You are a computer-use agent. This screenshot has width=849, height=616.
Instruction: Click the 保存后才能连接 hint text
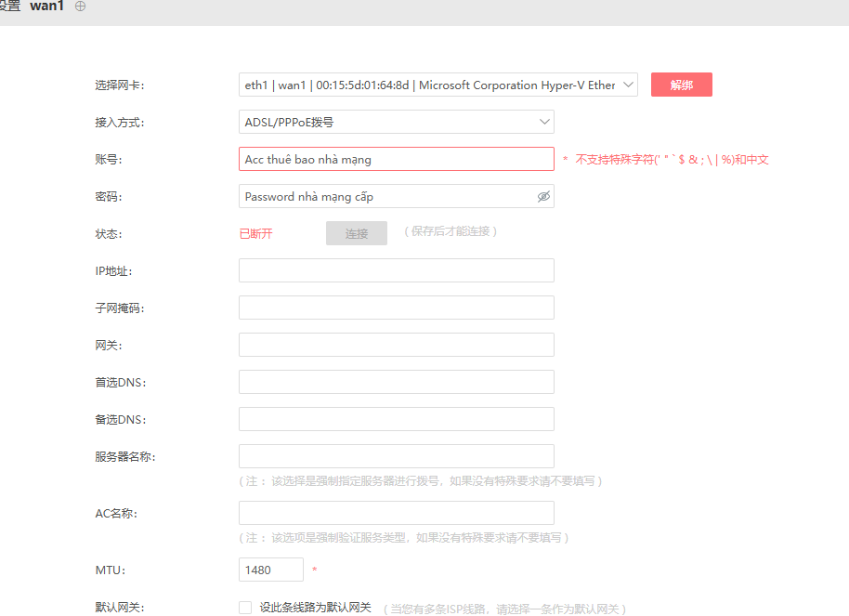point(451,231)
